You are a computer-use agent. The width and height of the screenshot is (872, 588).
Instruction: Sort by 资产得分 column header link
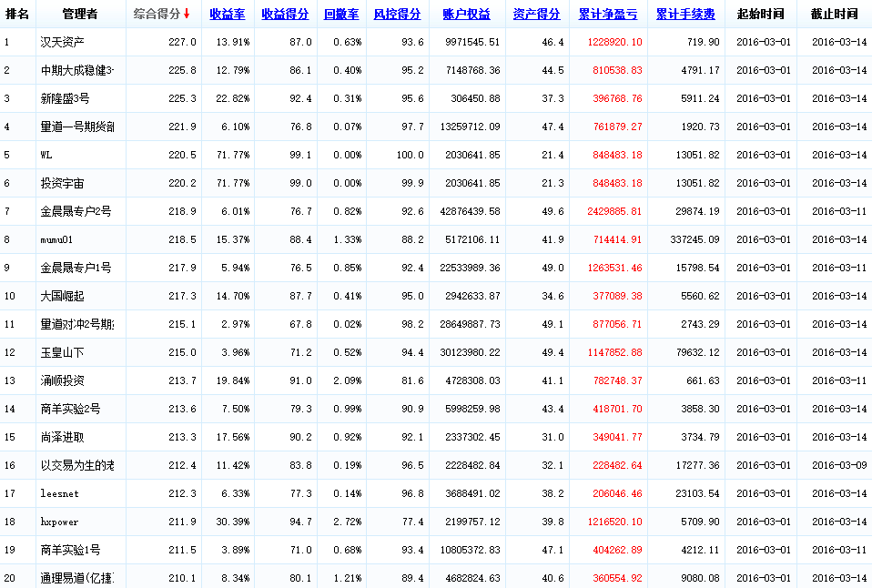536,14
